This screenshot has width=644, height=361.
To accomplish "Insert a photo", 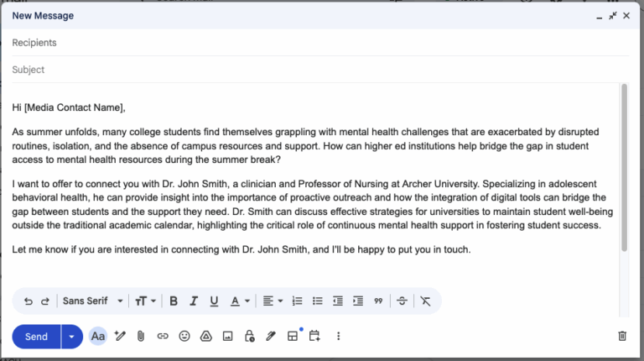I will pyautogui.click(x=227, y=337).
